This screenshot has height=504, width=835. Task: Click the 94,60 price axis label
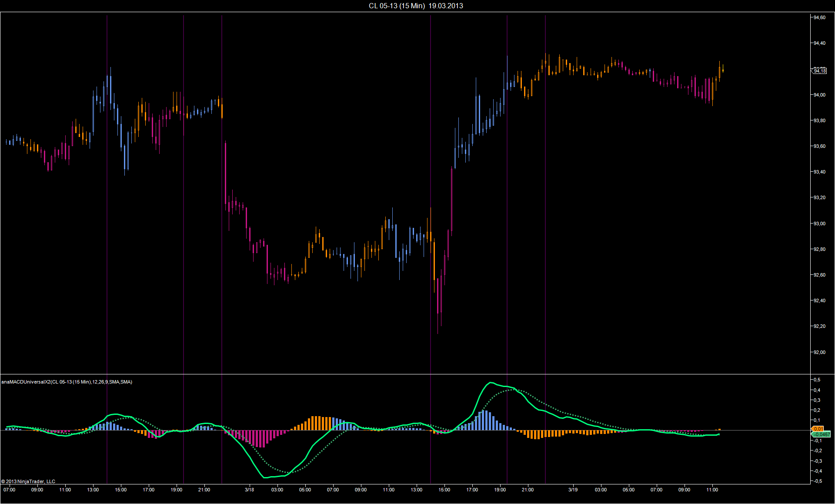819,17
